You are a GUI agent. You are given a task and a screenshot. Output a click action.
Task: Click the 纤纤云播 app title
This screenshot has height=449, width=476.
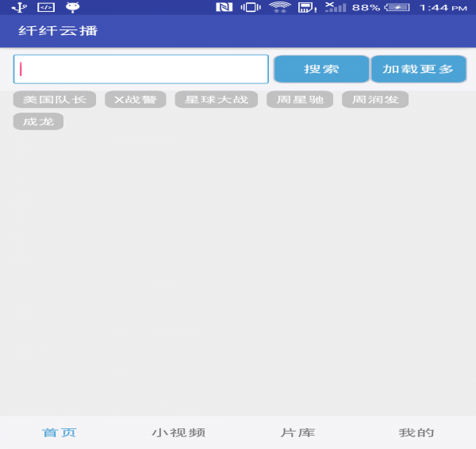58,31
